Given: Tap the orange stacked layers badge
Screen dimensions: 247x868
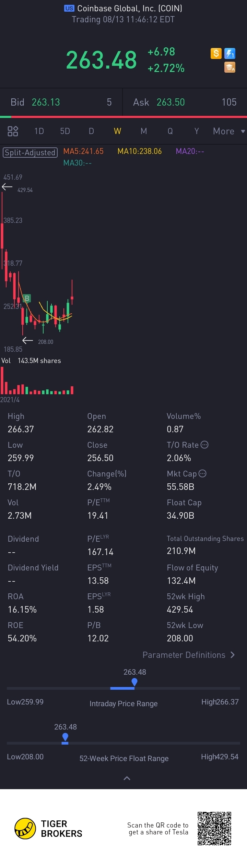Looking at the screenshot, I should [230, 67].
